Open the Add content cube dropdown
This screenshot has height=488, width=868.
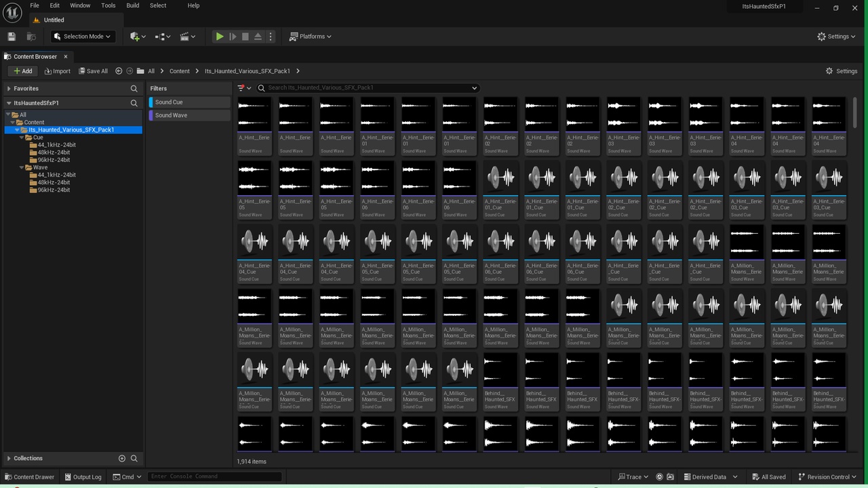tap(138, 37)
